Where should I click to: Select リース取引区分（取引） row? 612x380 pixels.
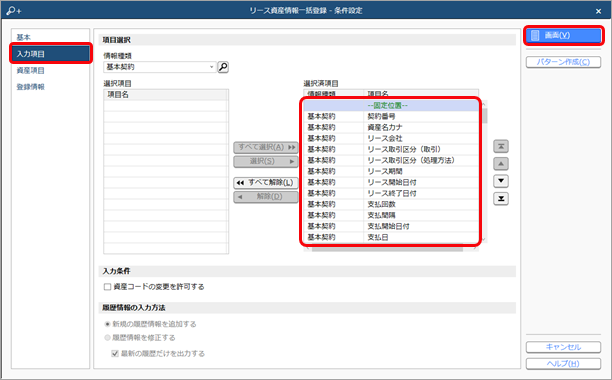pyautogui.click(x=391, y=149)
